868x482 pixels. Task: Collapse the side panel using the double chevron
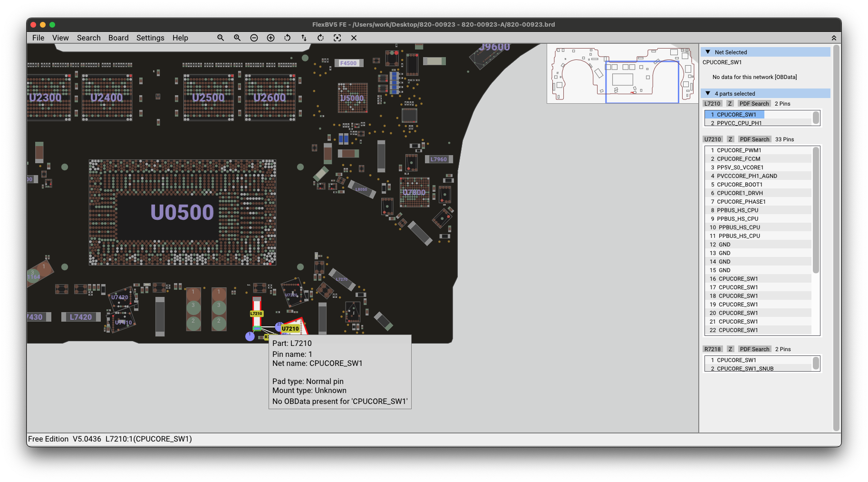(x=834, y=38)
